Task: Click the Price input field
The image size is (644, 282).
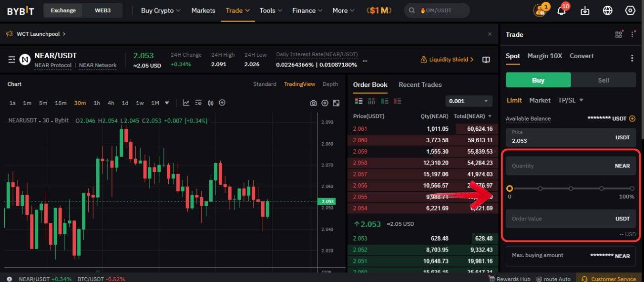Action: point(571,137)
